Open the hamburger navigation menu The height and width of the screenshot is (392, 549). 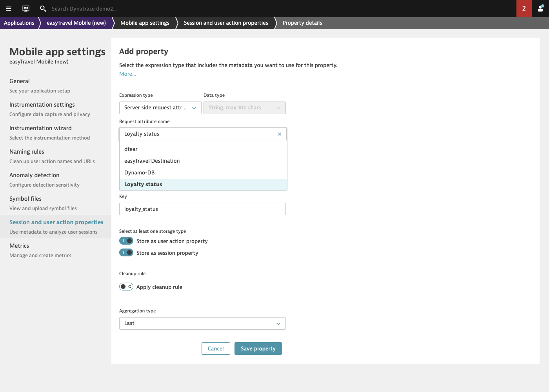9,9
